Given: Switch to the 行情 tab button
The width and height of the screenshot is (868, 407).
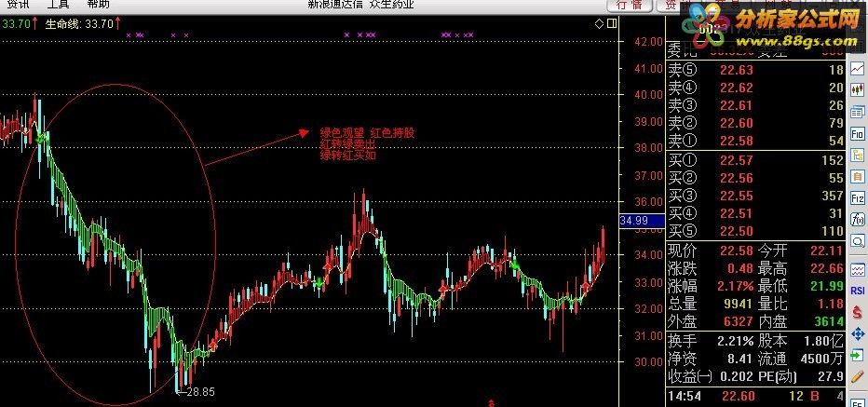Looking at the screenshot, I should 630,5.
